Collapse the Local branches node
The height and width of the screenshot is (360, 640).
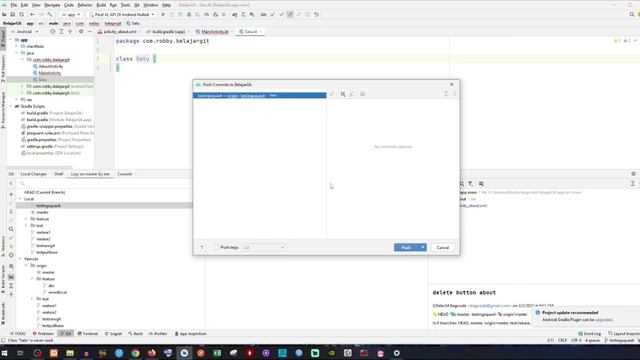[20, 199]
